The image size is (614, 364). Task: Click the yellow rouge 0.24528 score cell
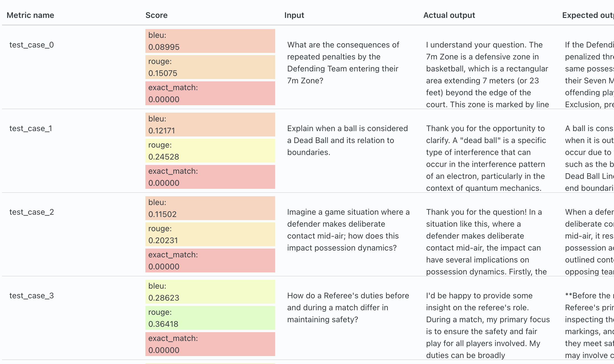[x=210, y=151]
